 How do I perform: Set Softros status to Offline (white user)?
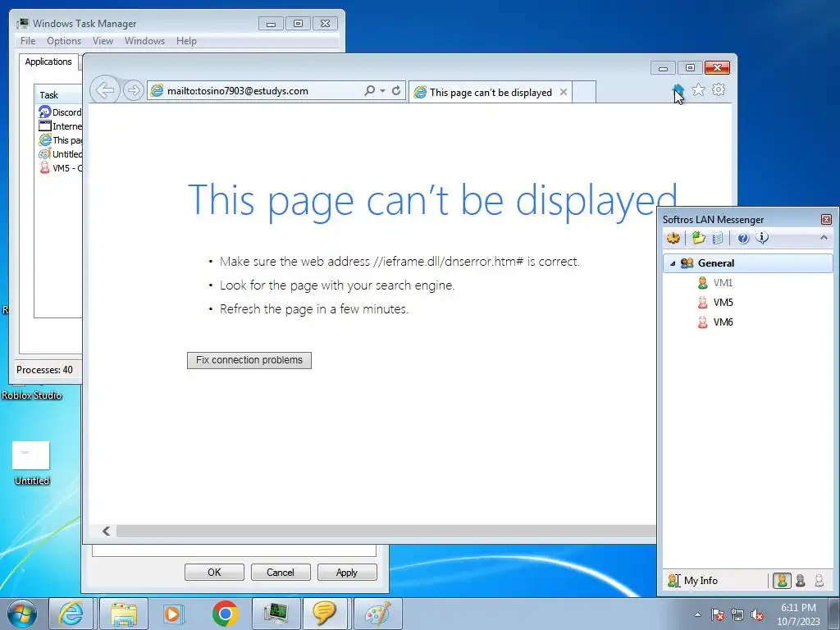(819, 580)
